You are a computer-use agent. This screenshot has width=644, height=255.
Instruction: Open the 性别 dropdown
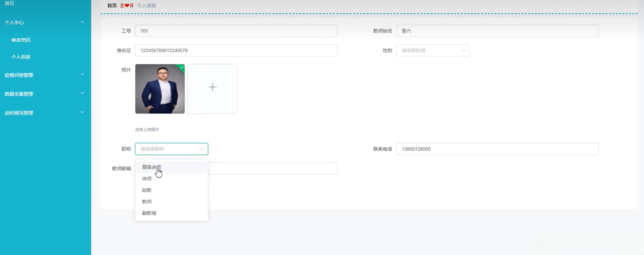(x=433, y=50)
